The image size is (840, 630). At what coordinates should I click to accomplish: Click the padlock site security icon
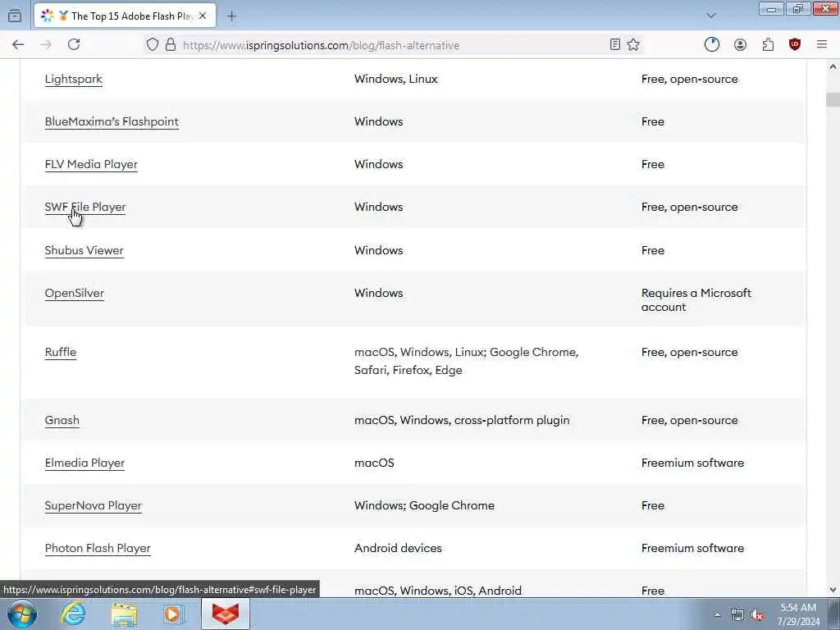click(x=171, y=45)
